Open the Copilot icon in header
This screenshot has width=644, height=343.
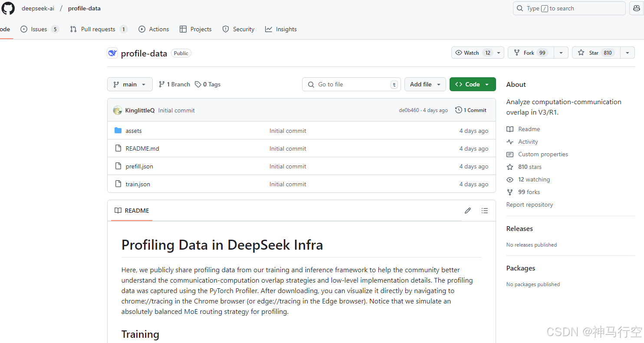(x=636, y=8)
